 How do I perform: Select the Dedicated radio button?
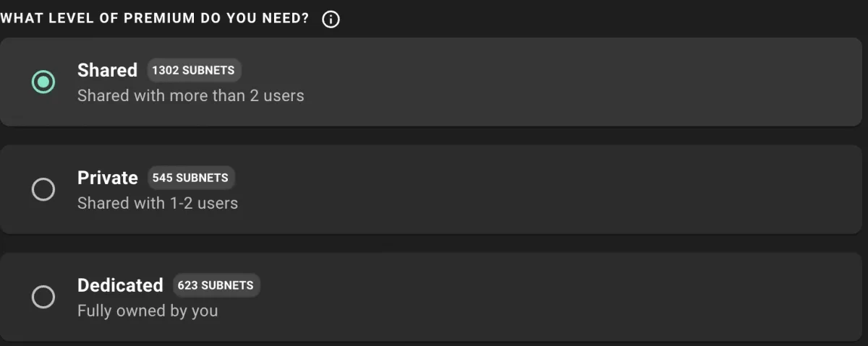point(43,297)
